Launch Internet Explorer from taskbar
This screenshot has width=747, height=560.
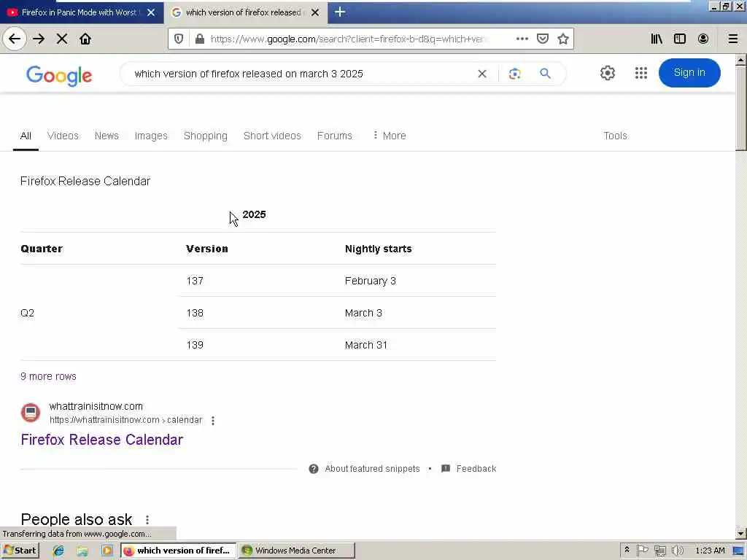[x=58, y=551]
